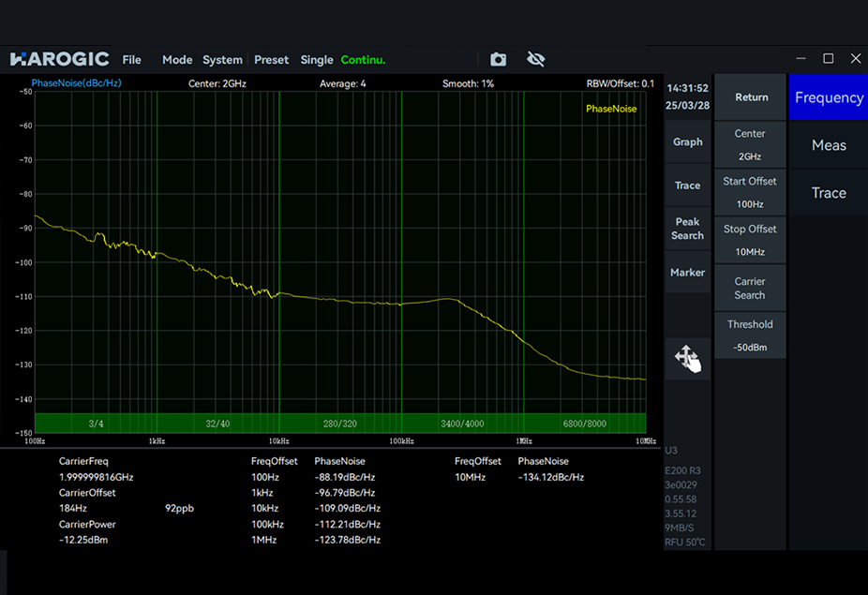Enable Carrier Search
868x595 pixels.
pos(749,288)
